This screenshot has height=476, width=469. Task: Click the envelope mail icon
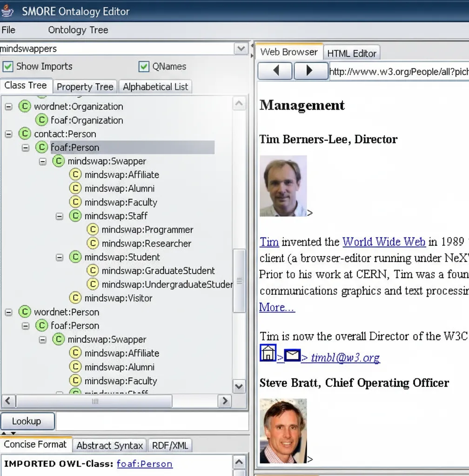[x=292, y=356]
